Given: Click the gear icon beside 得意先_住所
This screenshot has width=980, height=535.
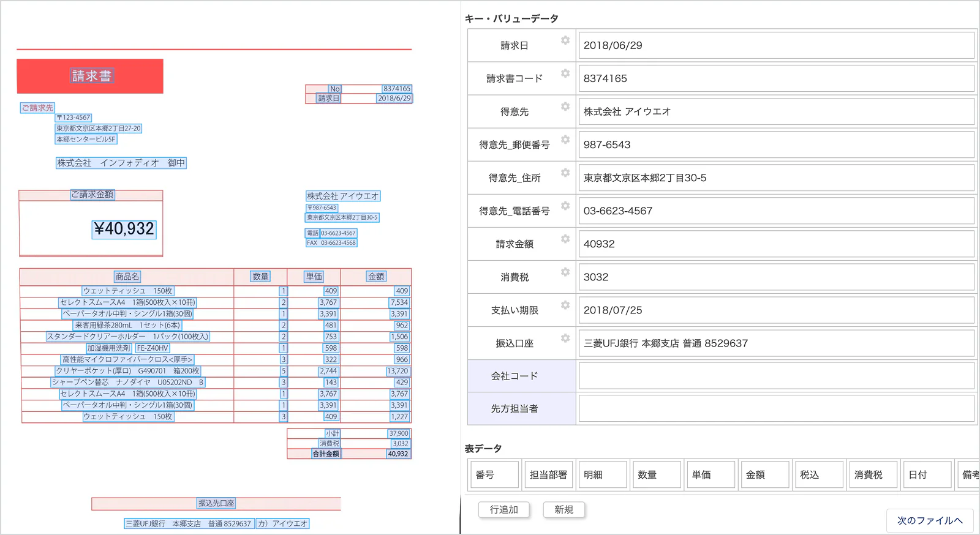Looking at the screenshot, I should 565,173.
